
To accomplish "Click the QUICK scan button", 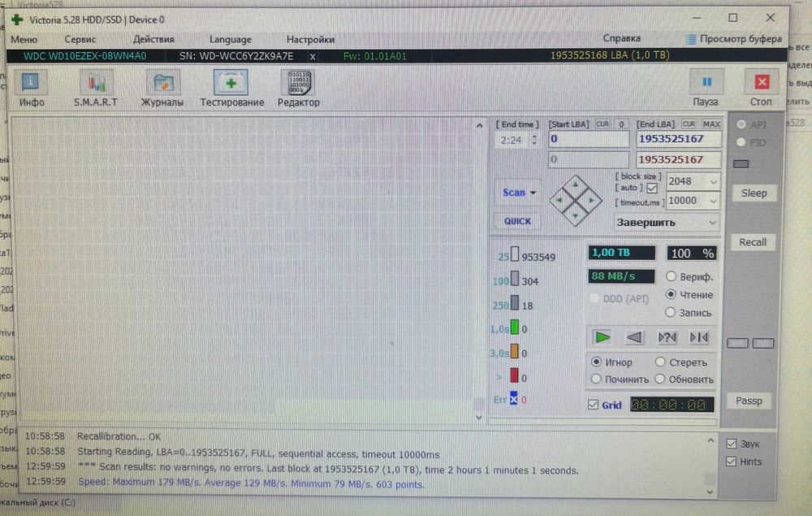I will coord(517,221).
